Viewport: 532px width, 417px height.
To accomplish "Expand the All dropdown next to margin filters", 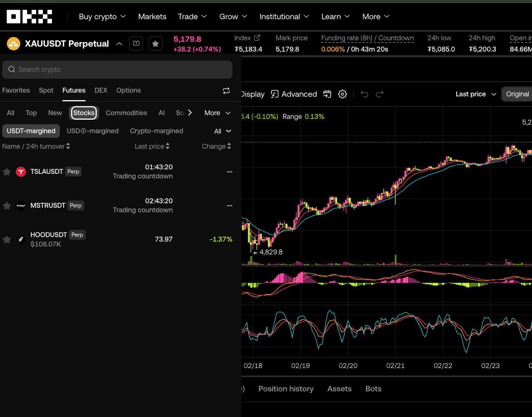I will click(221, 131).
